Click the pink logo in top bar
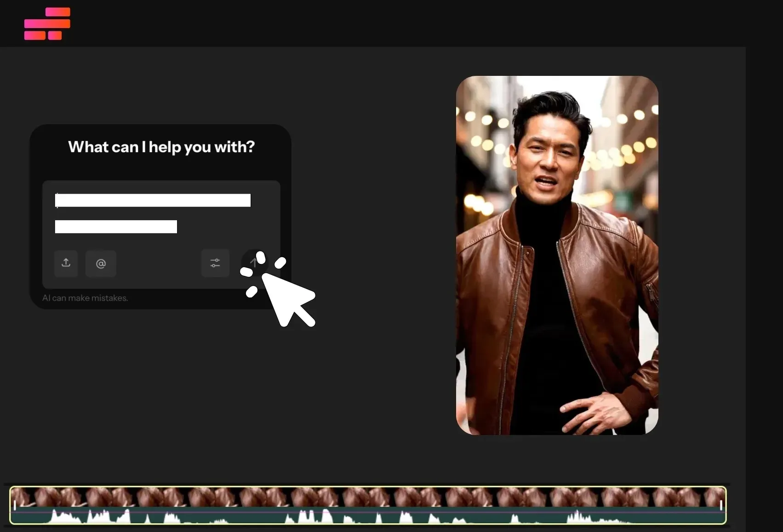This screenshot has width=783, height=532. point(47,23)
